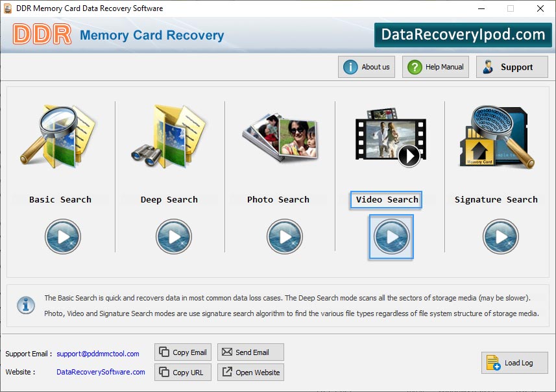Click the DataRecoveryIpod.com banner
Screen dimensions: 556x392
(463, 35)
